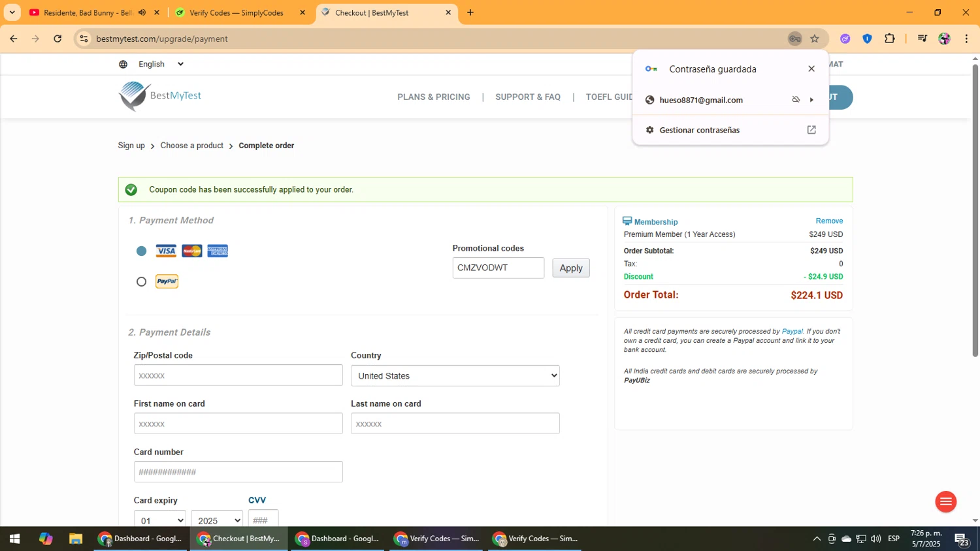Mute the YouTube tab audio icon
Image resolution: width=980 pixels, height=551 pixels.
142,12
